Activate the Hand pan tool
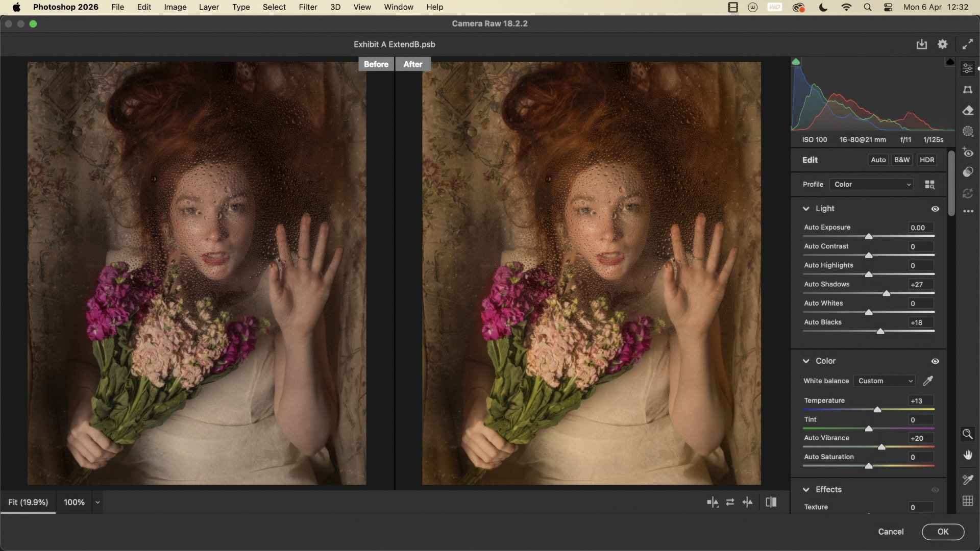The height and width of the screenshot is (551, 980). pos(968,455)
